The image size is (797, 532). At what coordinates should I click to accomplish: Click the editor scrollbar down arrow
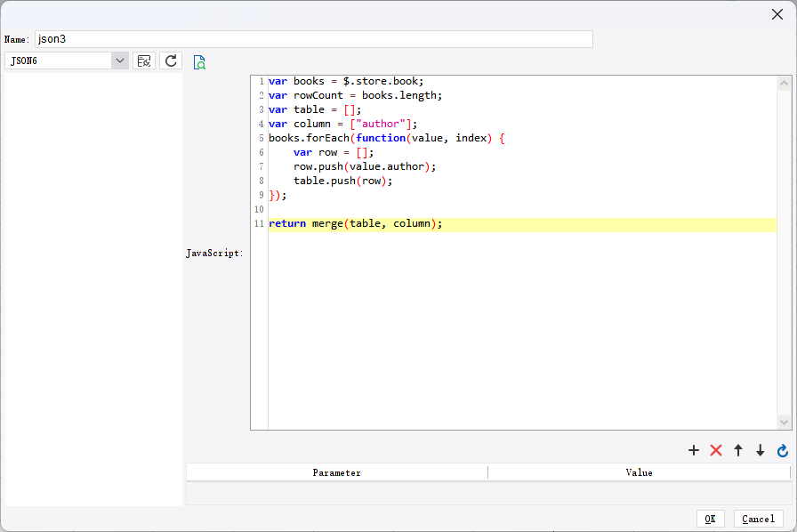coord(784,422)
